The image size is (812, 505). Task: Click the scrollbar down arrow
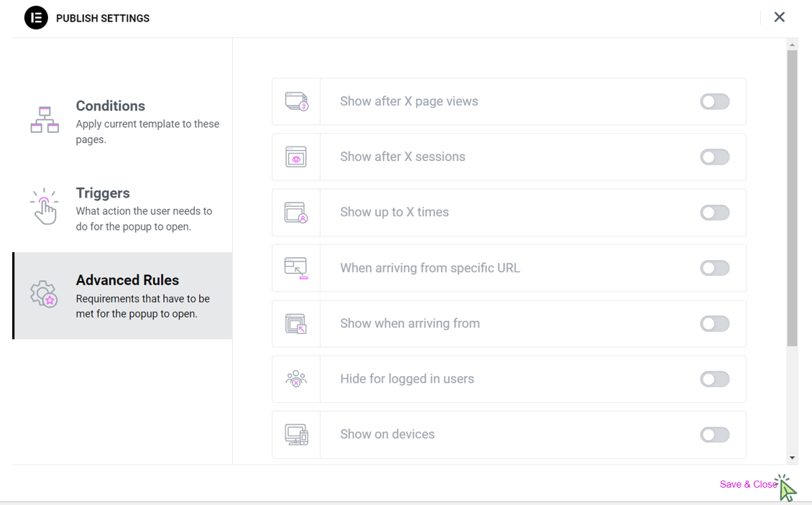pos(792,458)
